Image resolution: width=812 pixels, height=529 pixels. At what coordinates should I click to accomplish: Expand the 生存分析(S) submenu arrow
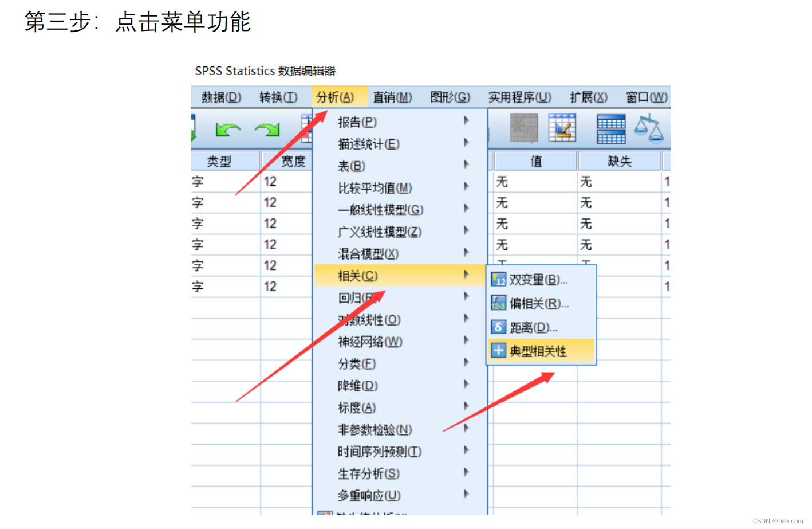pos(466,472)
